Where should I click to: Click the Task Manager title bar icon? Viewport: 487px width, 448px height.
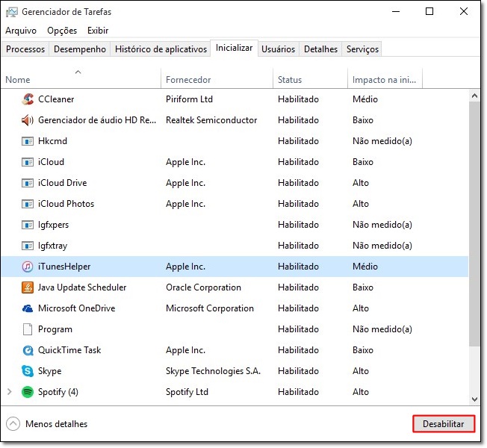click(x=12, y=12)
